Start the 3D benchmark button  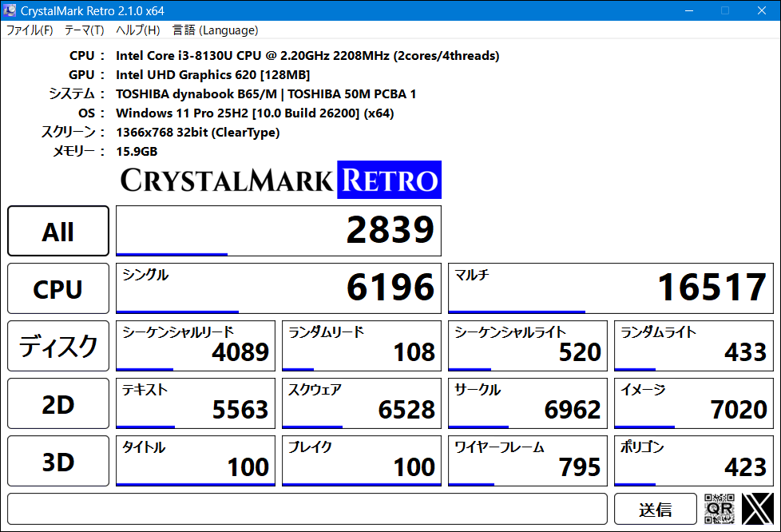[x=58, y=461]
